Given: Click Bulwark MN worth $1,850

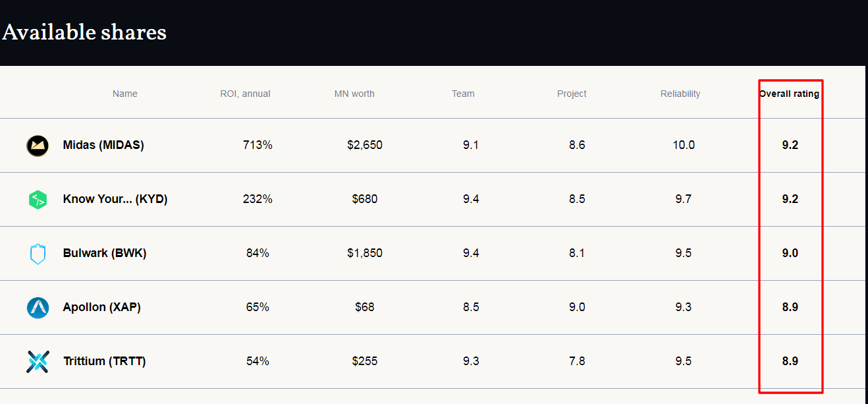Looking at the screenshot, I should click(365, 253).
